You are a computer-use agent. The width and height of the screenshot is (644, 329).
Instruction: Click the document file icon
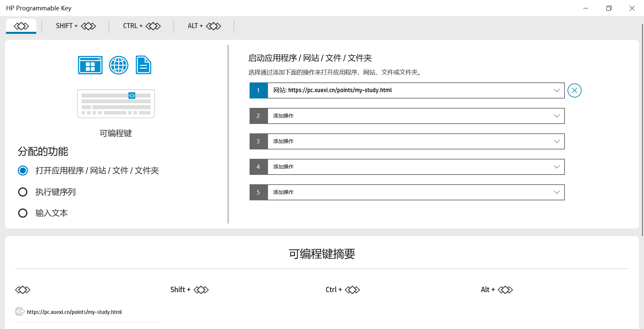pyautogui.click(x=143, y=65)
